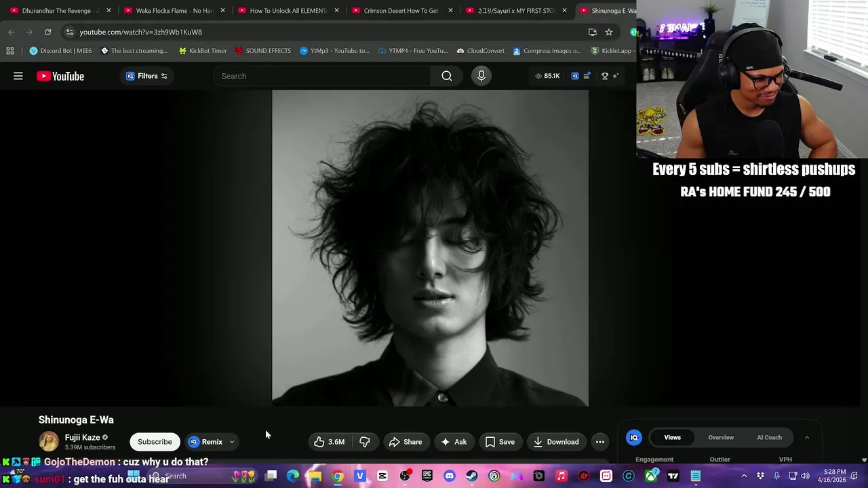
Task: Bookmark this page with the star
Action: [609, 32]
